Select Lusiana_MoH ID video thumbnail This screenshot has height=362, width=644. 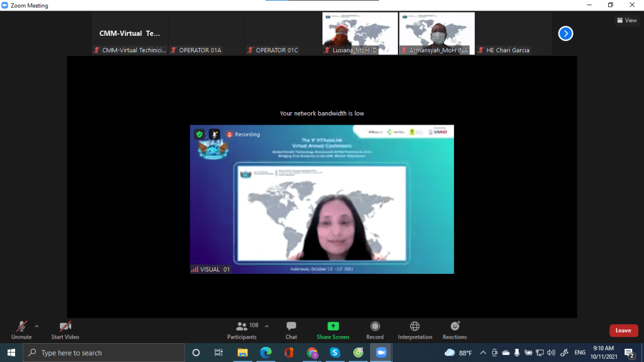[359, 33]
